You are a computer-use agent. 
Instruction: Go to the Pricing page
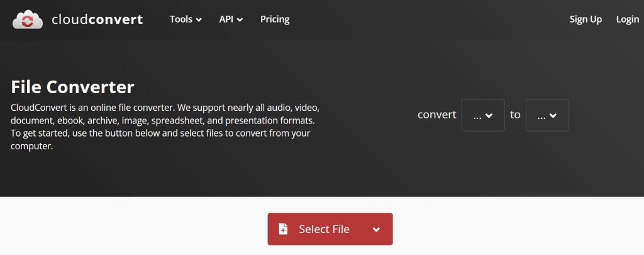[275, 20]
